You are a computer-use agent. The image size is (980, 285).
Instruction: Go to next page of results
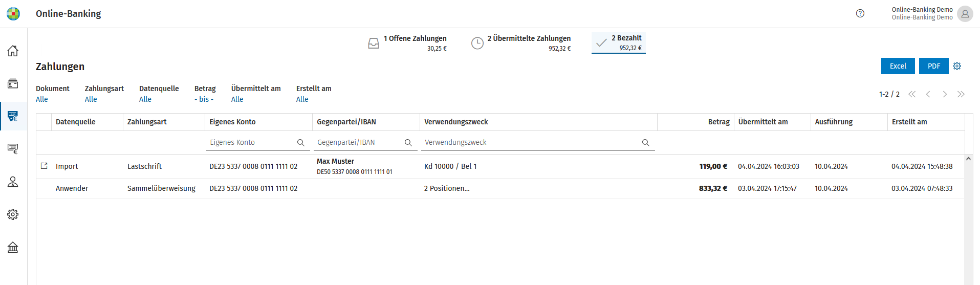click(x=945, y=94)
